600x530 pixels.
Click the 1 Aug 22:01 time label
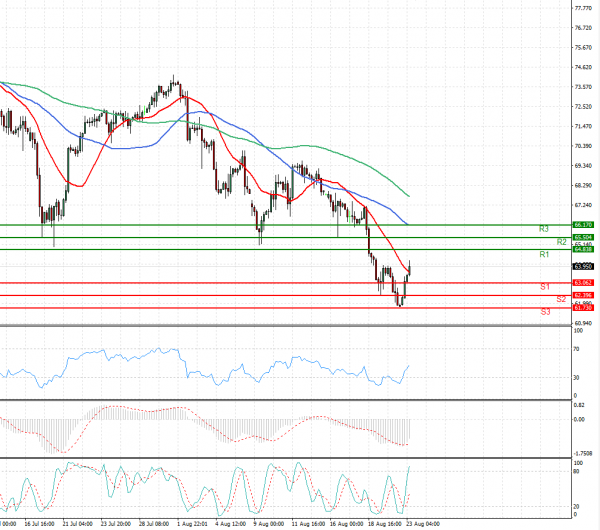click(192, 523)
